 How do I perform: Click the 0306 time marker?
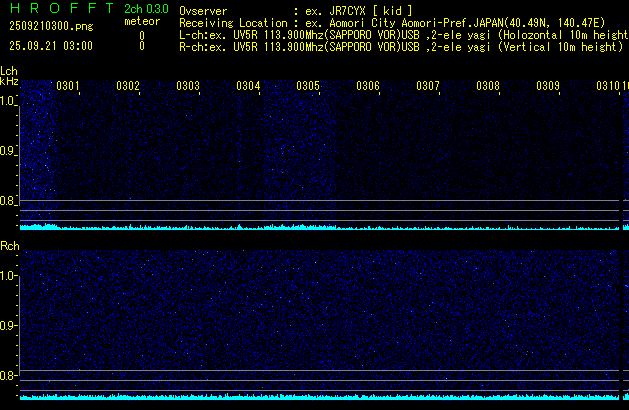[x=368, y=86]
